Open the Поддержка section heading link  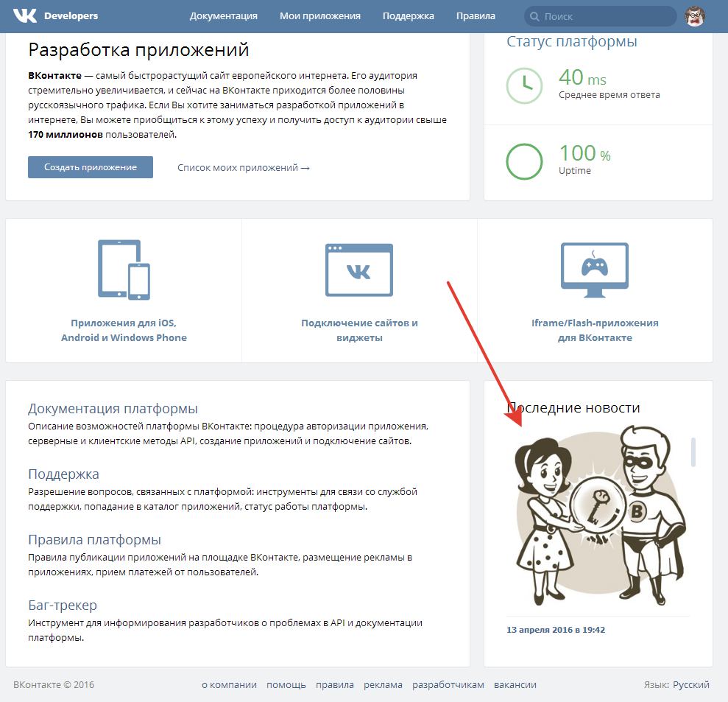(63, 474)
